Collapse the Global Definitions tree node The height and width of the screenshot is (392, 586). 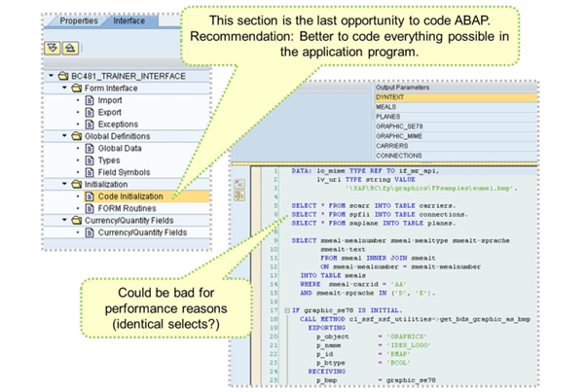pos(64,135)
